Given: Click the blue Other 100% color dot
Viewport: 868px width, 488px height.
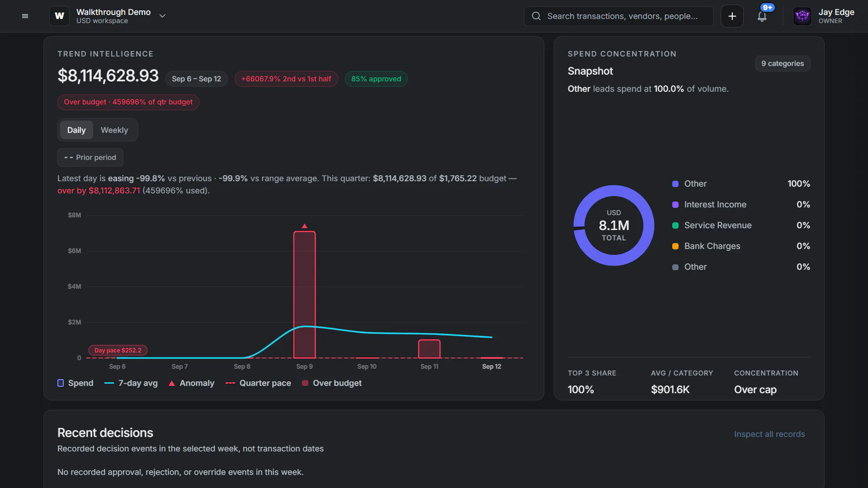Looking at the screenshot, I should 675,184.
